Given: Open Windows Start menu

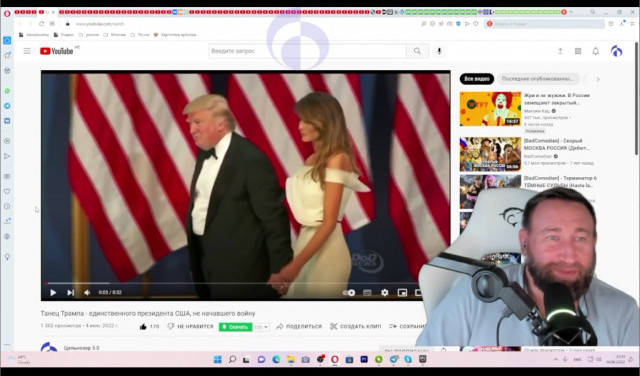Looking at the screenshot, I should pyautogui.click(x=218, y=359).
